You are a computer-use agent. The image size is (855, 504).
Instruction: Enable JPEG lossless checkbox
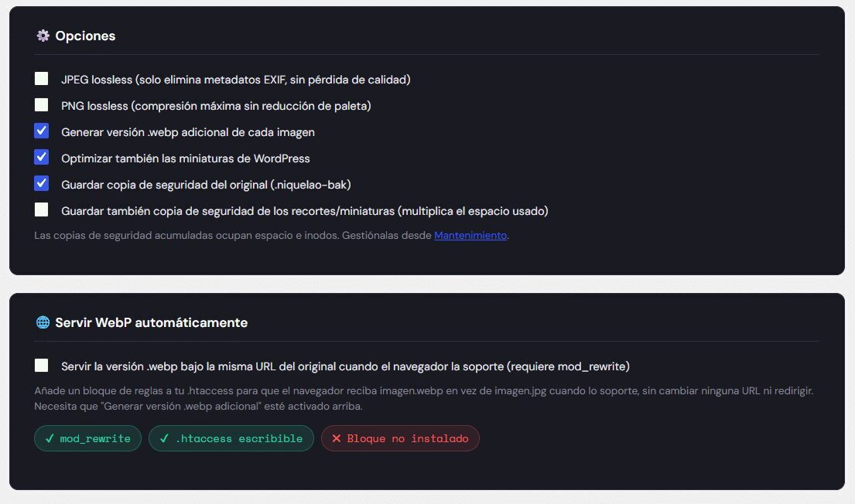(42, 79)
